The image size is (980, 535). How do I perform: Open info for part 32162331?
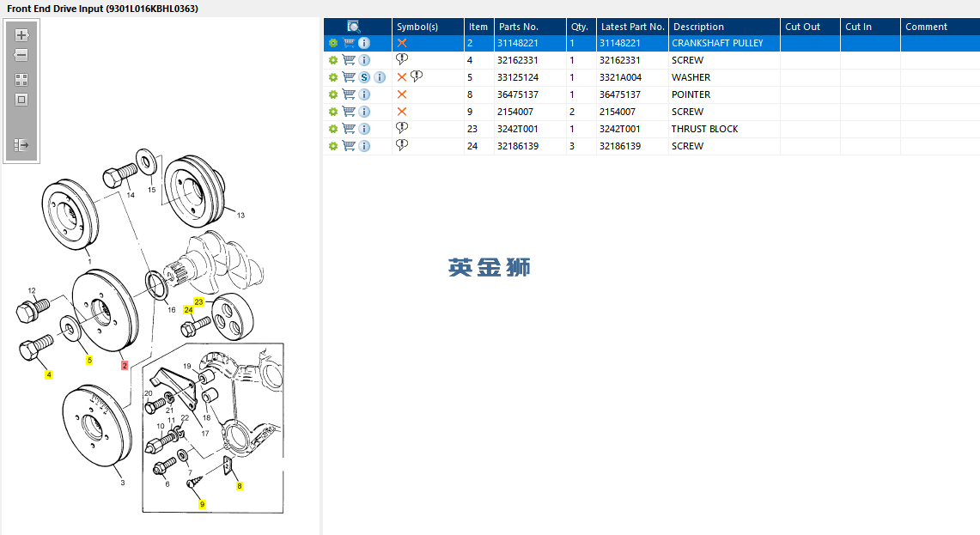364,60
